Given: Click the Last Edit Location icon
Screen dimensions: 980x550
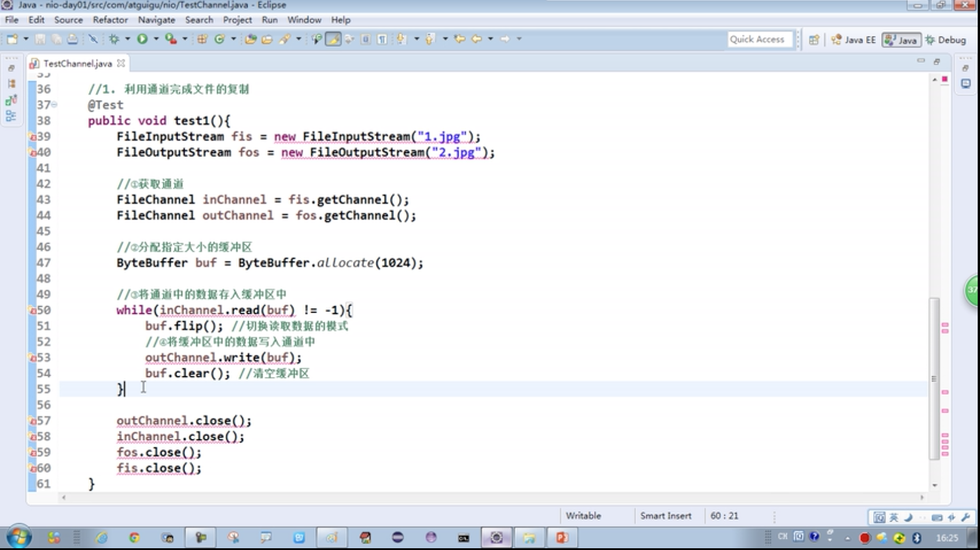Looking at the screenshot, I should [x=459, y=39].
